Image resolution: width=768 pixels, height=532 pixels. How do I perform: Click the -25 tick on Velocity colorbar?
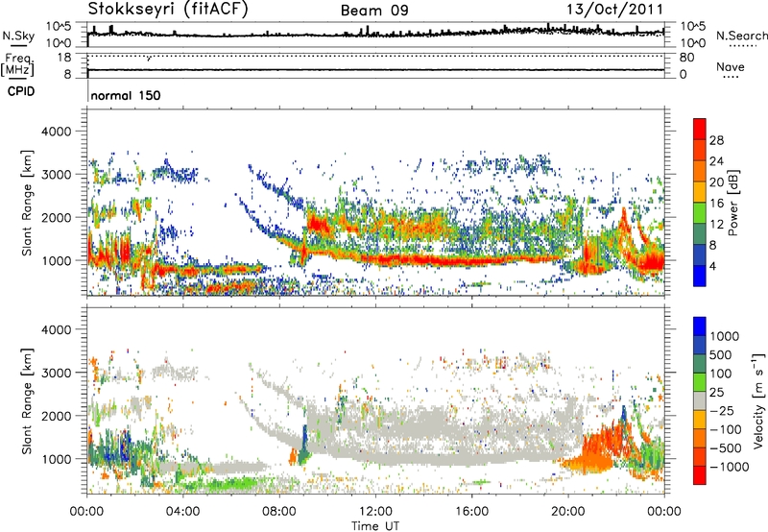pos(722,410)
